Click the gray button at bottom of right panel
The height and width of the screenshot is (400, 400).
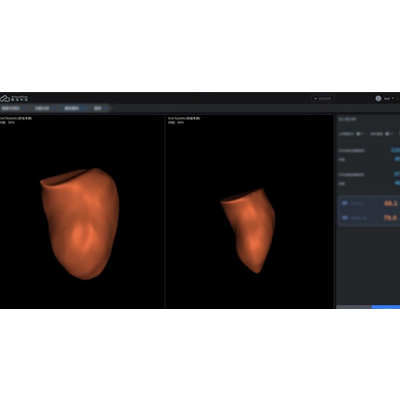click(x=354, y=307)
